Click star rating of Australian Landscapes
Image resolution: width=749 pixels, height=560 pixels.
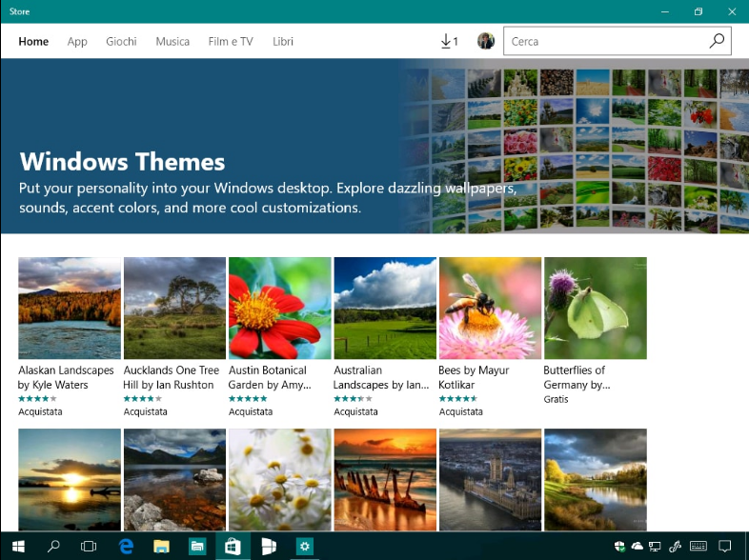click(x=353, y=399)
